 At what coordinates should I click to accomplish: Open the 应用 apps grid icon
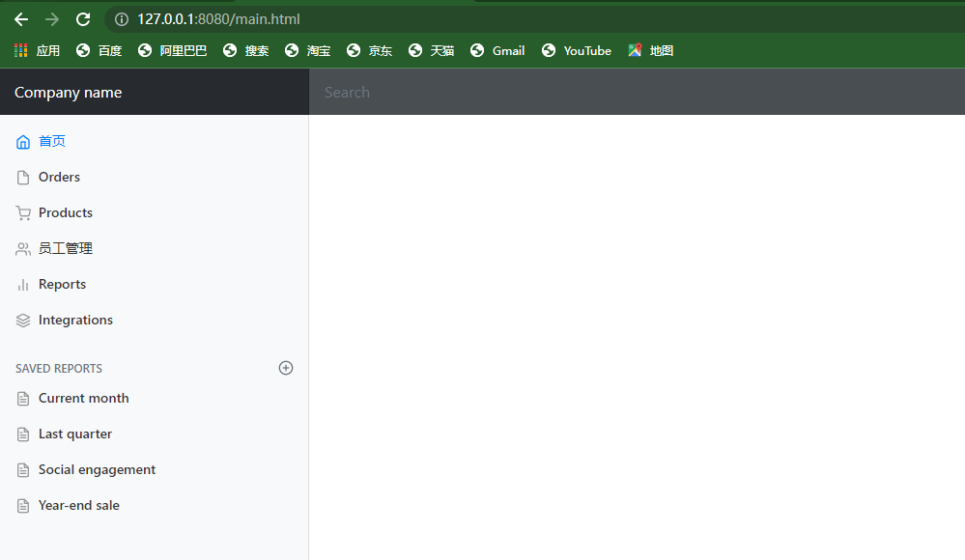[x=21, y=50]
